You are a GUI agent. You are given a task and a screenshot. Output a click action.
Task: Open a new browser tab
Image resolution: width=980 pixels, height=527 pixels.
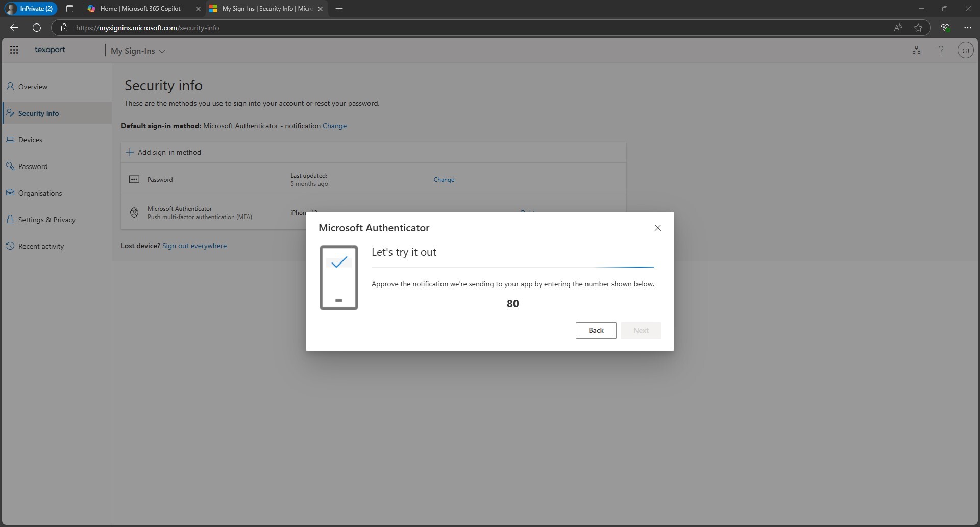(339, 9)
